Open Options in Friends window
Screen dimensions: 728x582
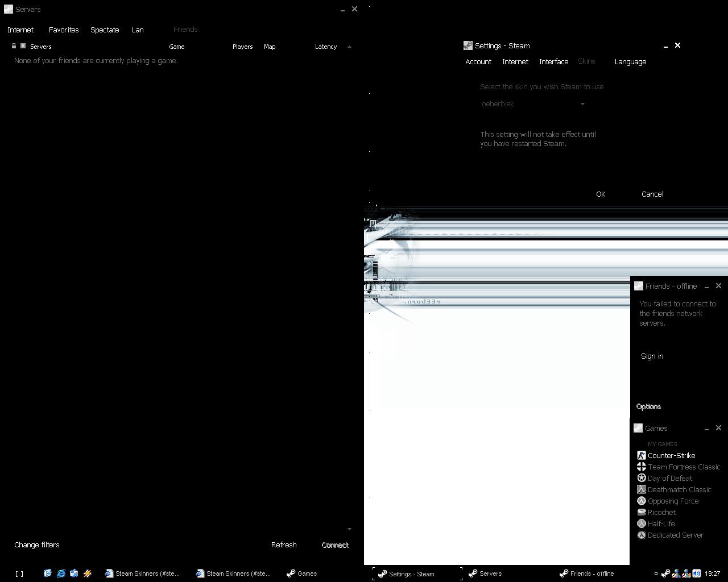(x=648, y=406)
